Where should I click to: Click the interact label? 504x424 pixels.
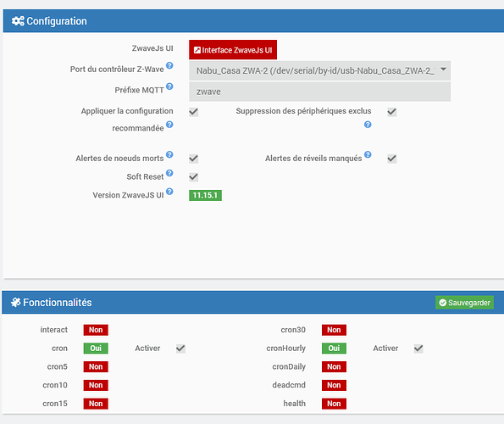(x=54, y=330)
